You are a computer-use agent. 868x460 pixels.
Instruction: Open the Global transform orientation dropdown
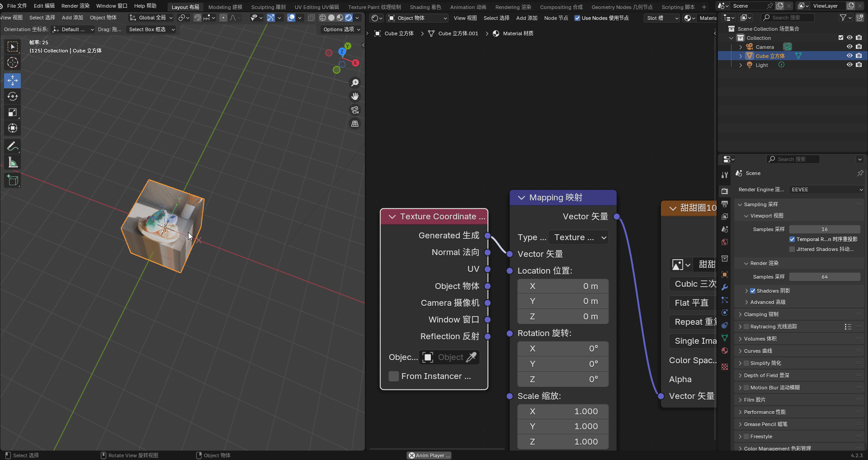(151, 18)
